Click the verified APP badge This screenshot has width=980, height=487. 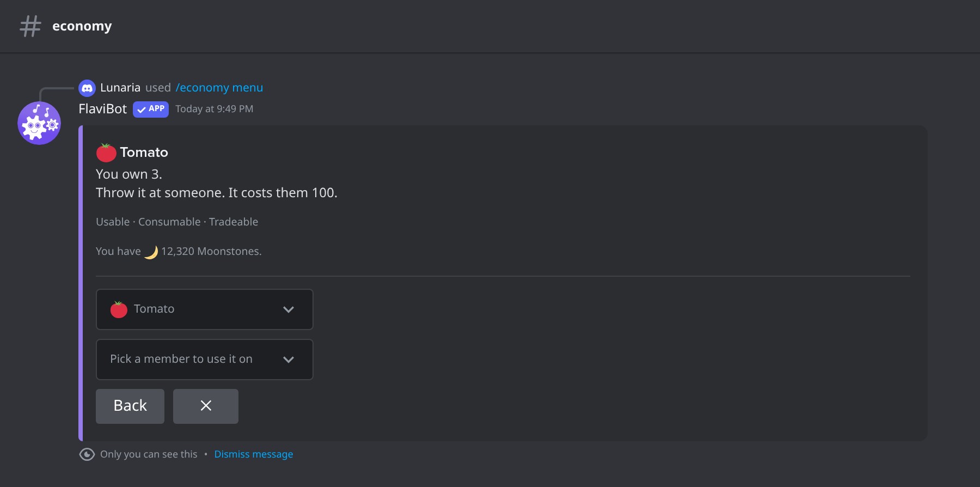click(x=151, y=109)
